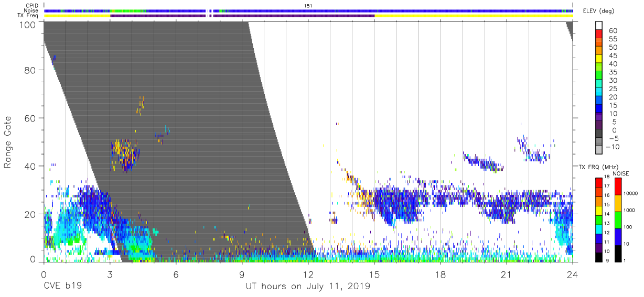The height and width of the screenshot is (297, 644).
Task: Select the red top segment of TX FRQ colorbar
Action: [599, 182]
